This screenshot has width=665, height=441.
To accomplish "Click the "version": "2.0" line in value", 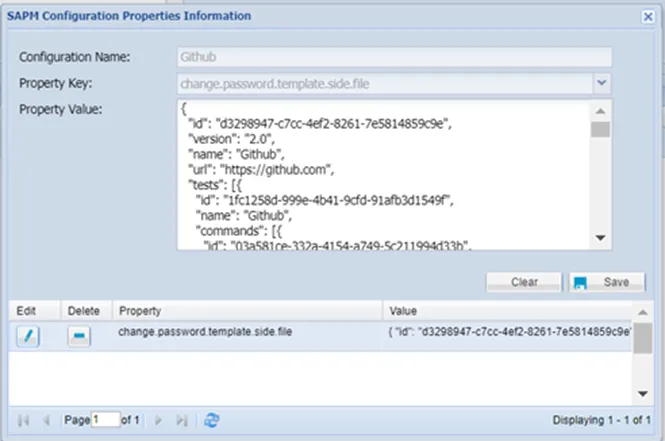I will click(231, 139).
